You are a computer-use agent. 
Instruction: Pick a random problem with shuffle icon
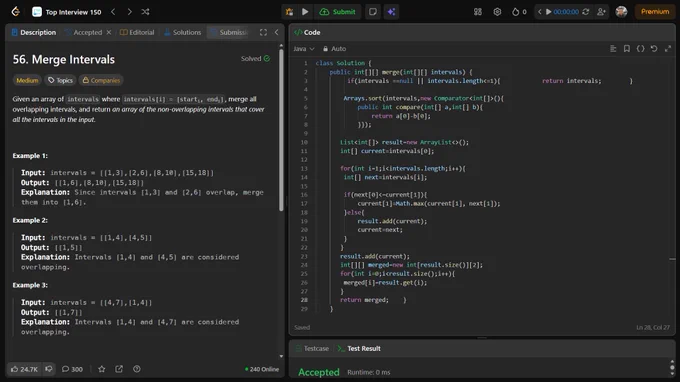[145, 12]
